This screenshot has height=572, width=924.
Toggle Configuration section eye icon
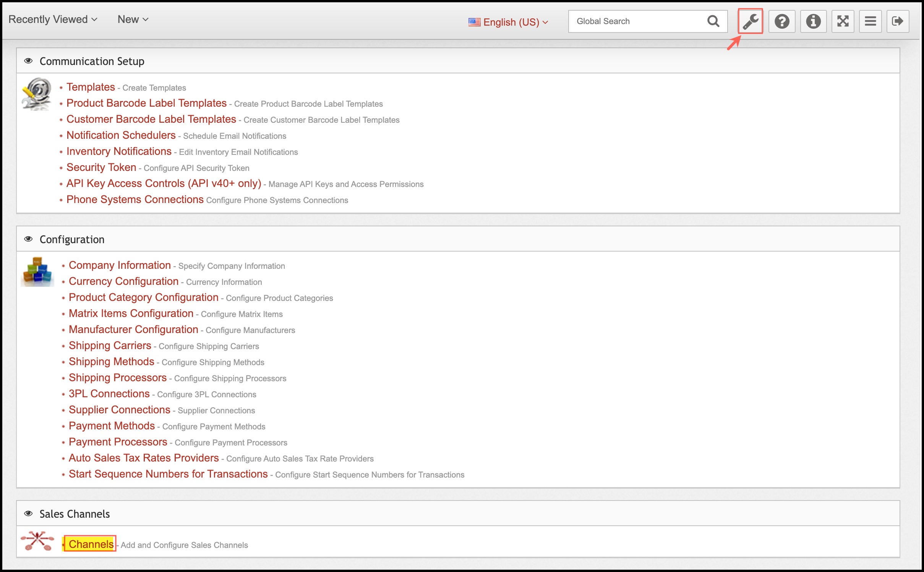point(28,239)
